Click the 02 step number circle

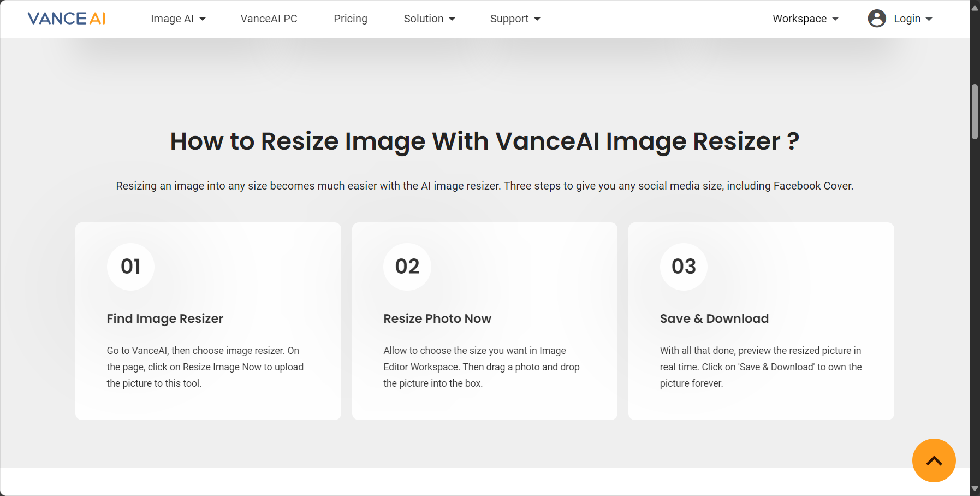[x=407, y=267]
